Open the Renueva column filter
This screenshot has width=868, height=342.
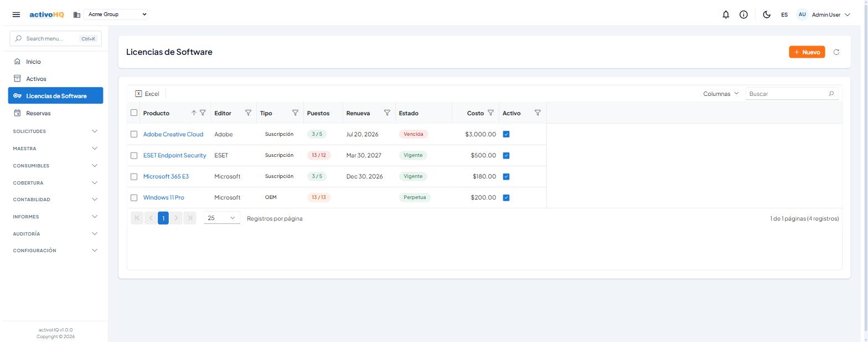[387, 113]
